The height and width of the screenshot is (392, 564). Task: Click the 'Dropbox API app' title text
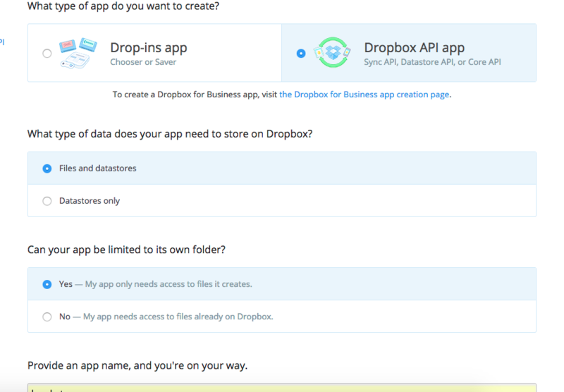(x=415, y=47)
